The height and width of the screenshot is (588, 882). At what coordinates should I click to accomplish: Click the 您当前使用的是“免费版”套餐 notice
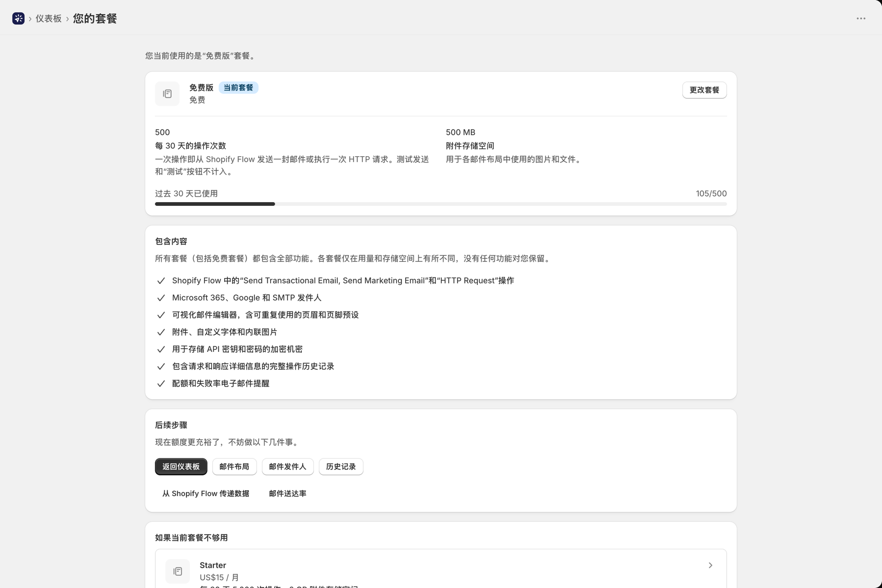pos(201,56)
